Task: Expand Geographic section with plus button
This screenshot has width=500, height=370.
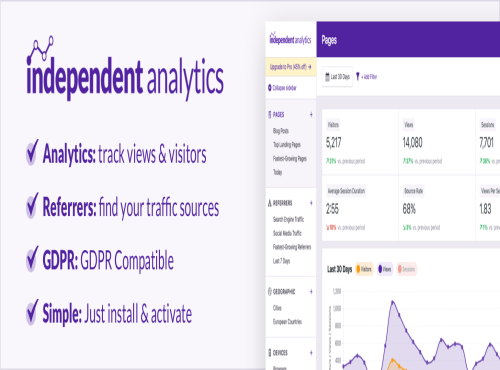Action: [311, 292]
